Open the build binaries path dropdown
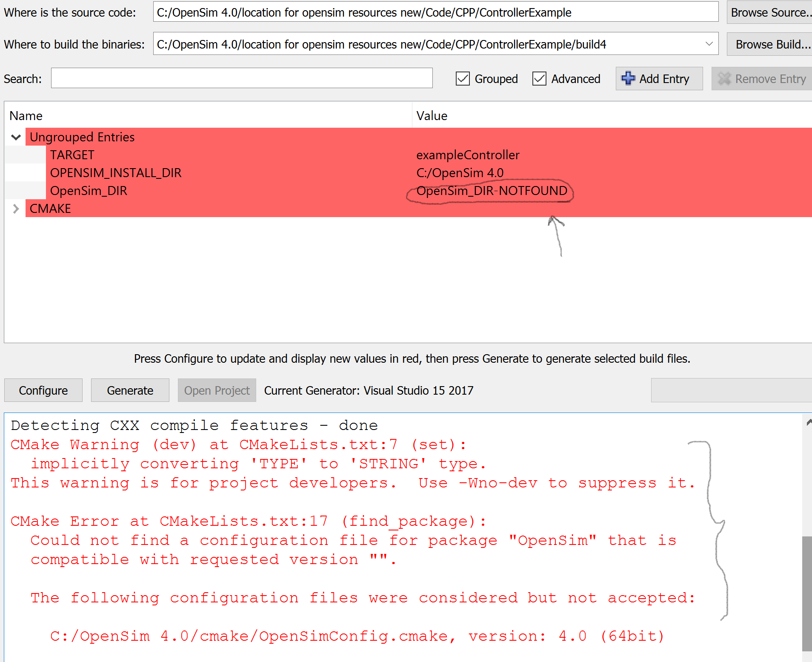This screenshot has width=812, height=662. tap(709, 44)
